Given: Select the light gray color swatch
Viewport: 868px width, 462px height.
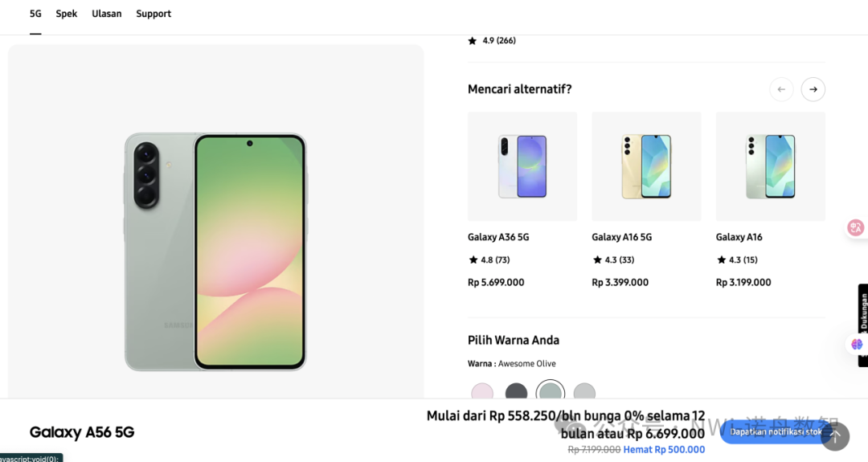Looking at the screenshot, I should click(x=584, y=392).
